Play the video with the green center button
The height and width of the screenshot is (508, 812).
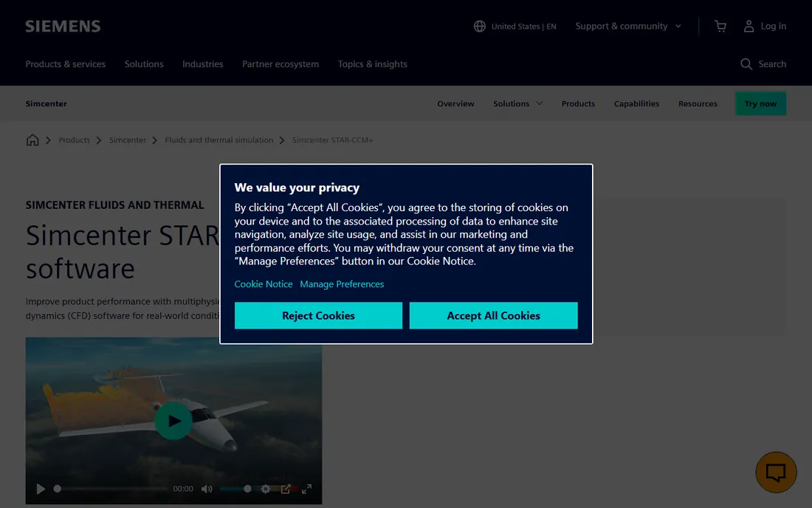coord(173,420)
